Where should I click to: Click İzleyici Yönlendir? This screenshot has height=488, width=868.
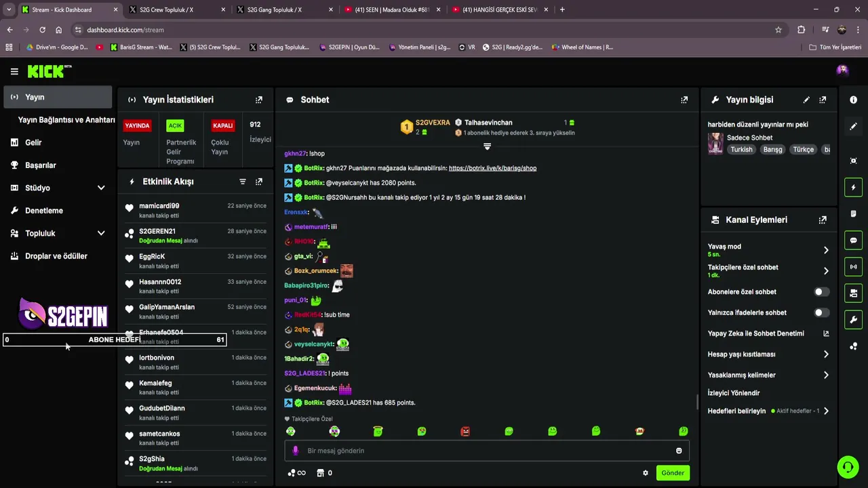(x=734, y=393)
